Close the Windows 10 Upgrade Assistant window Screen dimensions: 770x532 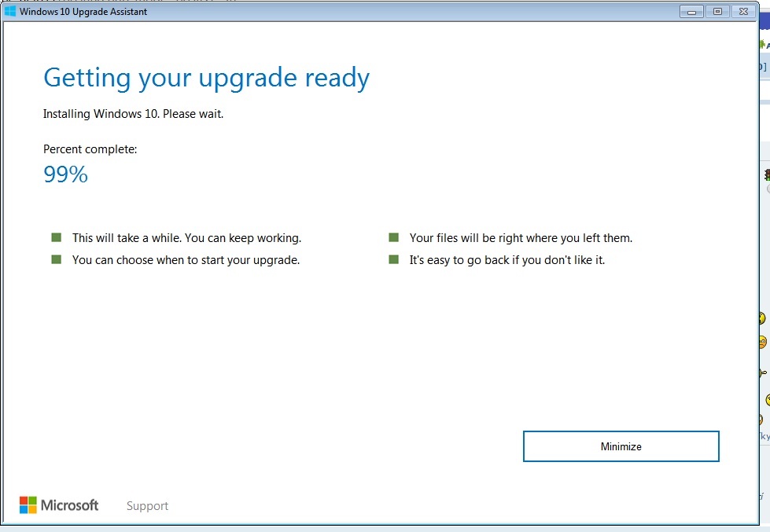[743, 11]
